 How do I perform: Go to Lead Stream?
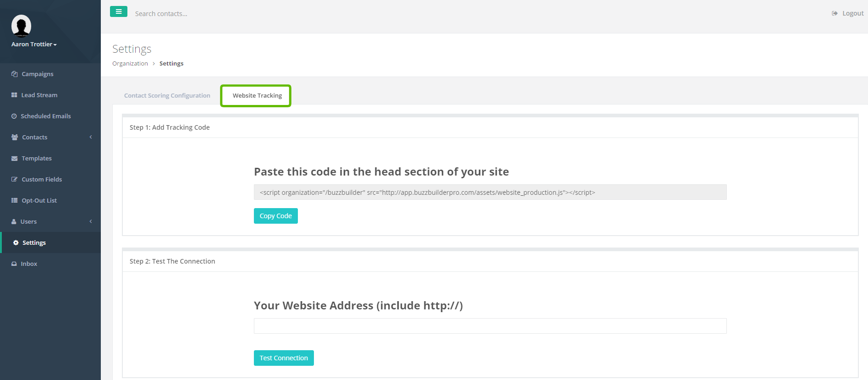pyautogui.click(x=50, y=95)
